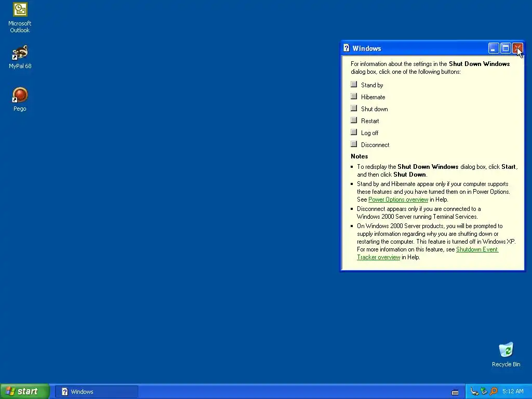
Task: Select the MyPal 68 desktop shortcut
Action: point(20,57)
